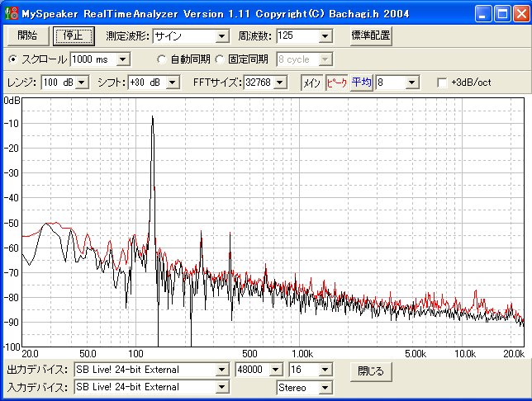Screen dimensions: 532x401
Task: Select the スクロール radio button
Action: coord(12,59)
